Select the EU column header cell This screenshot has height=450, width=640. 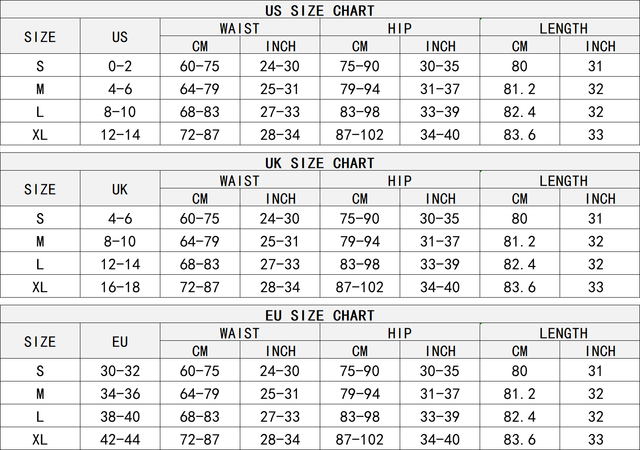point(120,342)
